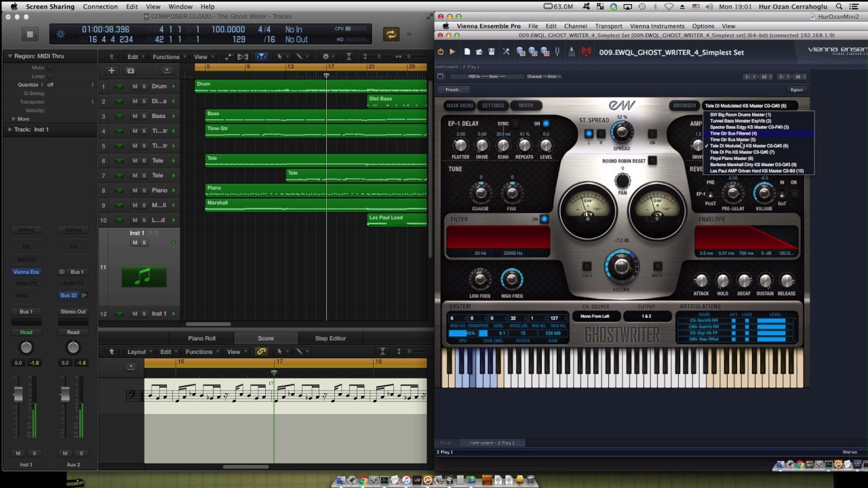Click the duplicate track icon

pos(130,70)
